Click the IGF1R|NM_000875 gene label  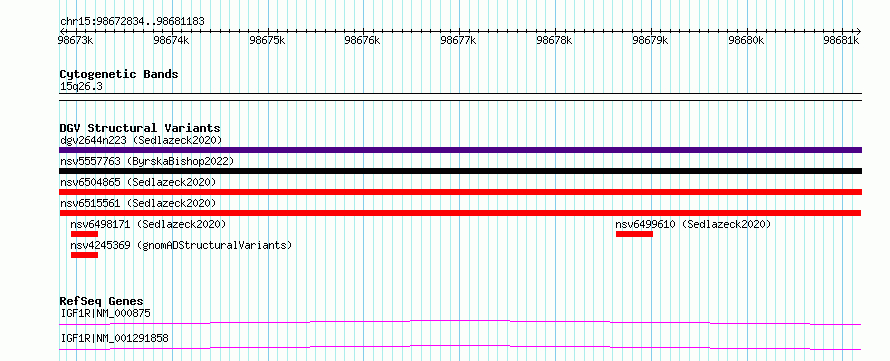pos(105,313)
